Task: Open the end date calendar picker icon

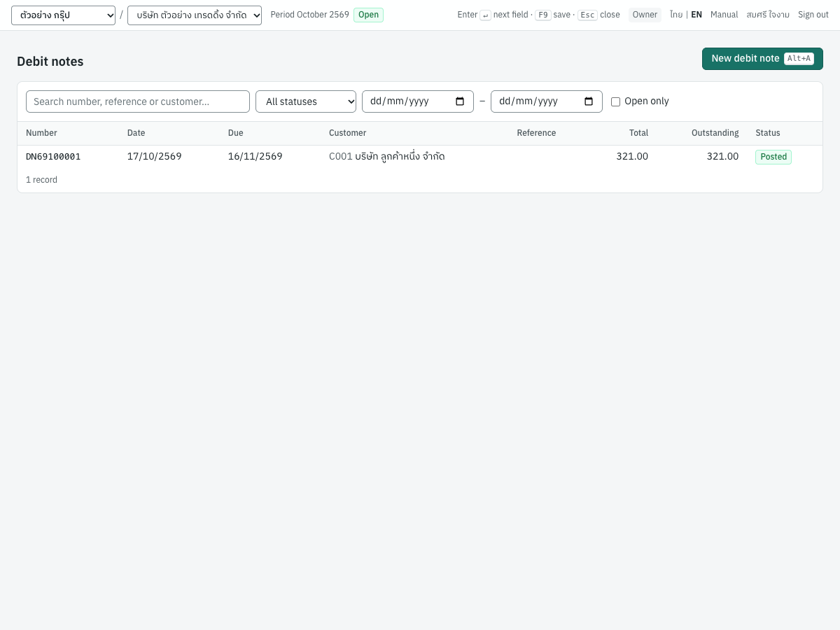Action: click(x=589, y=101)
